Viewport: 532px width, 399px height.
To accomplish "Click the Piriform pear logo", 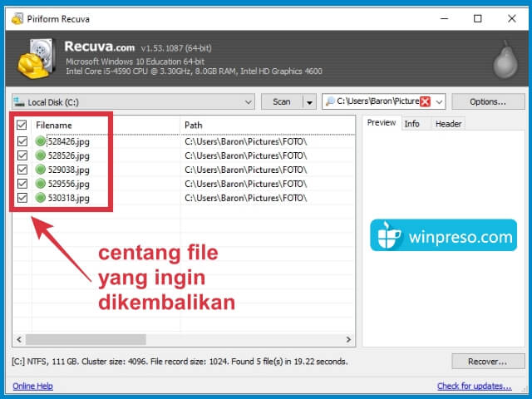I will [505, 60].
